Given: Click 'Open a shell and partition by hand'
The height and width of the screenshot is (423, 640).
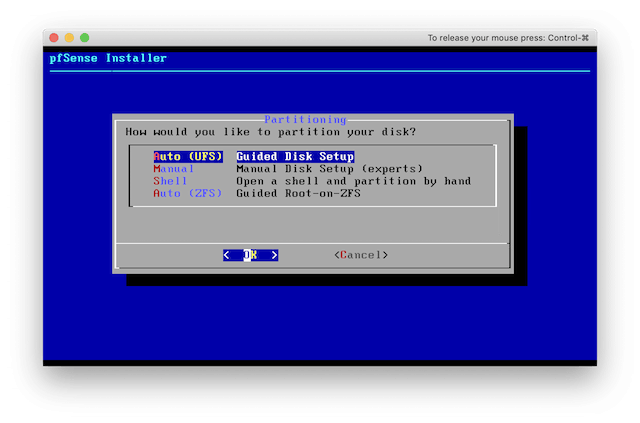Looking at the screenshot, I should (353, 181).
